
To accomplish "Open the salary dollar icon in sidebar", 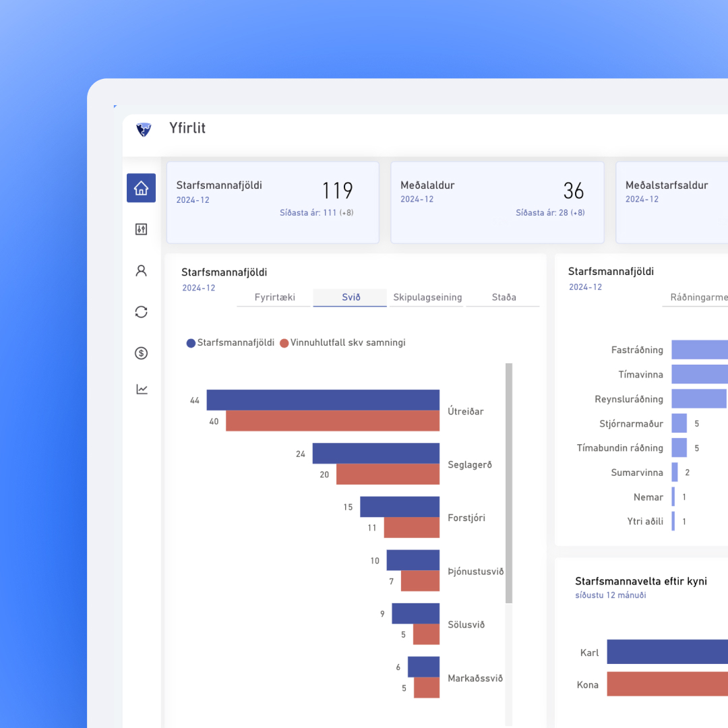I will (x=141, y=353).
